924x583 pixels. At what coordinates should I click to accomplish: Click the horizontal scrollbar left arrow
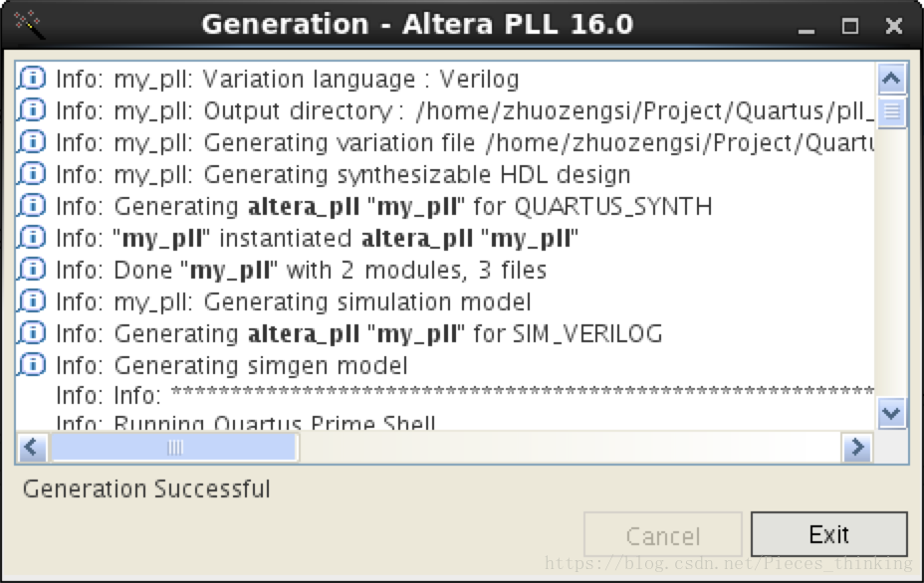[x=33, y=448]
